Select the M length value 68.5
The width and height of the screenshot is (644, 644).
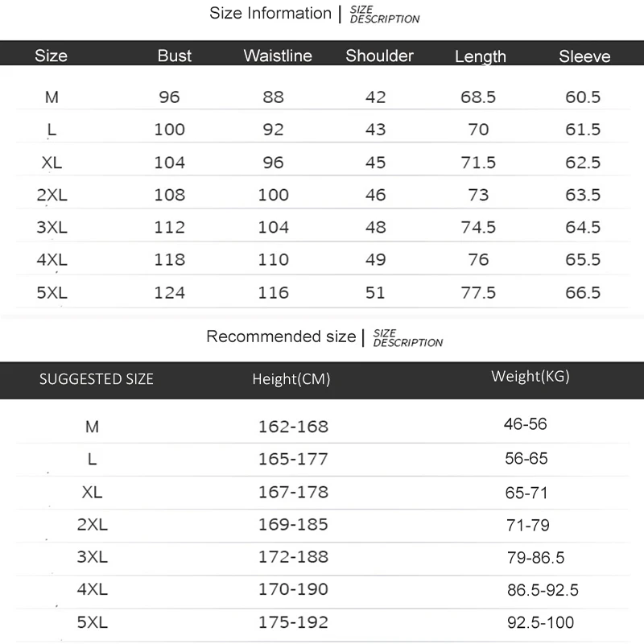tap(478, 97)
